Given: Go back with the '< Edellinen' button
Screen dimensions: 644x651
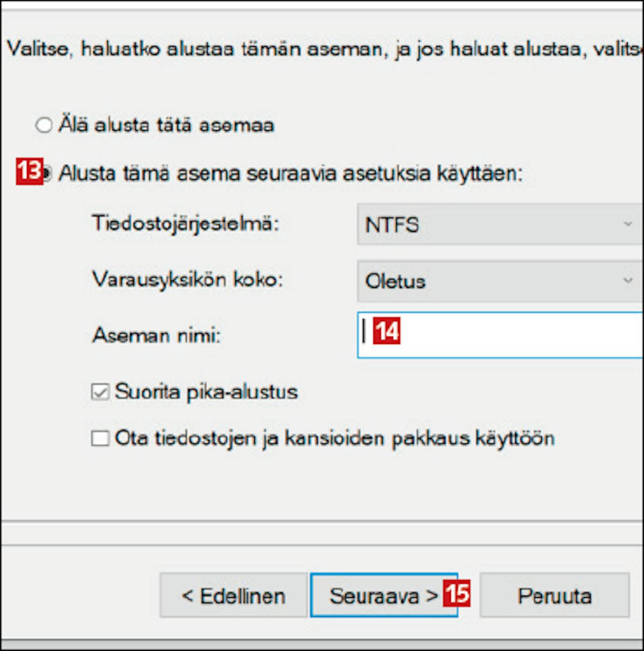Looking at the screenshot, I should 233,595.
